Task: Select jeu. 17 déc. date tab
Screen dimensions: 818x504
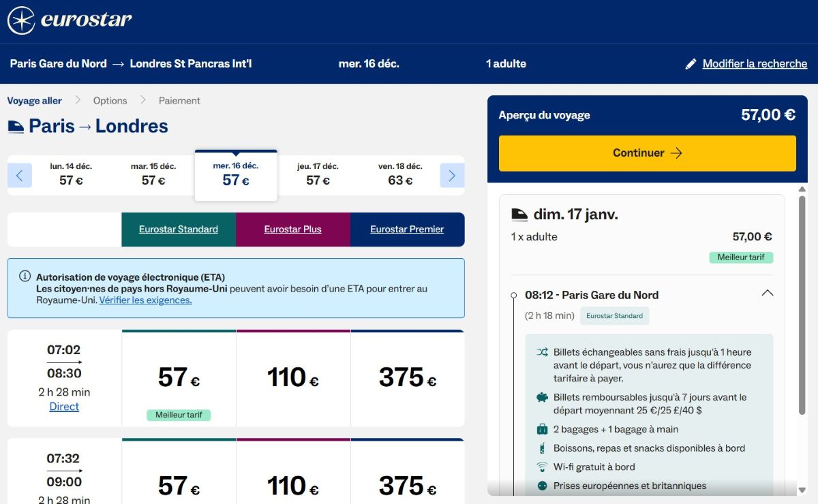Action: 318,174
